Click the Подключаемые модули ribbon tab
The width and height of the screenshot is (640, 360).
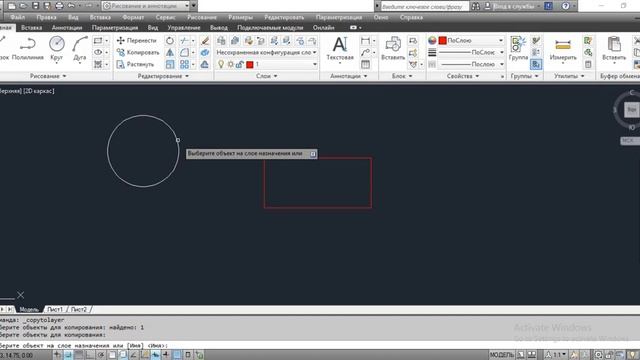click(x=270, y=27)
